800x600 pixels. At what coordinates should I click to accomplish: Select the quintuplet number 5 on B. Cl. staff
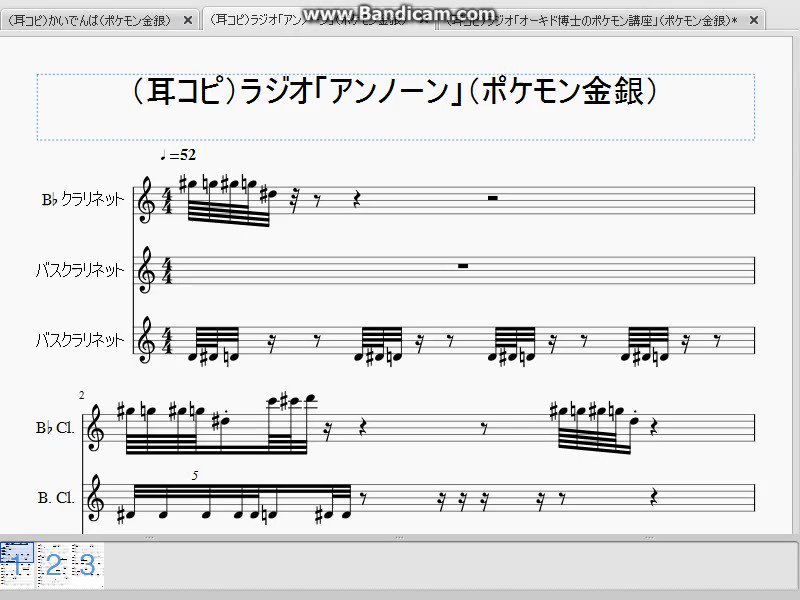pyautogui.click(x=195, y=476)
